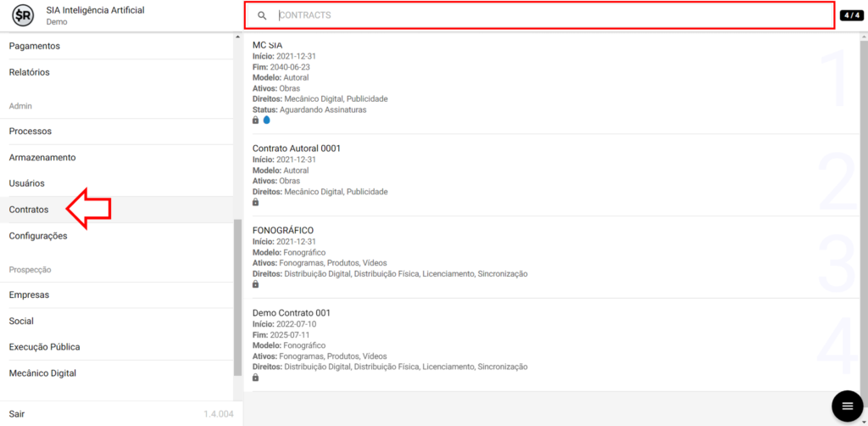Open the MC SIA contract entry
Screen dimensions: 868x426
268,45
